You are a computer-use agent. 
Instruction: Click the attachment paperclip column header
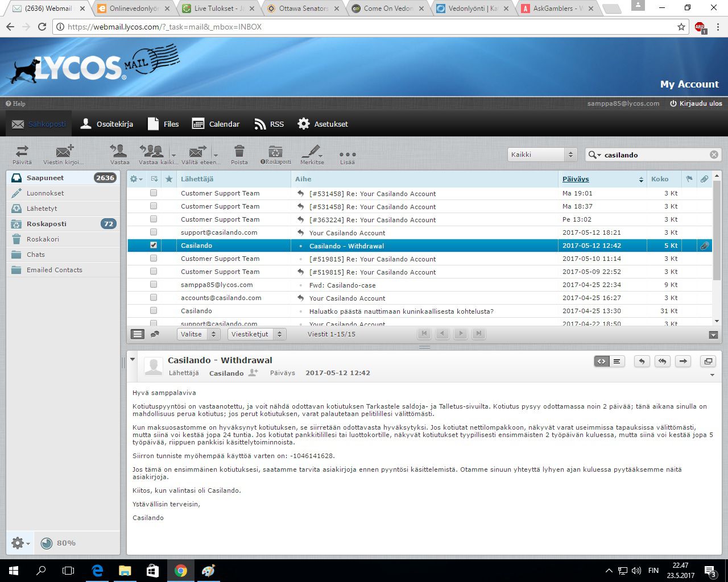tap(704, 179)
